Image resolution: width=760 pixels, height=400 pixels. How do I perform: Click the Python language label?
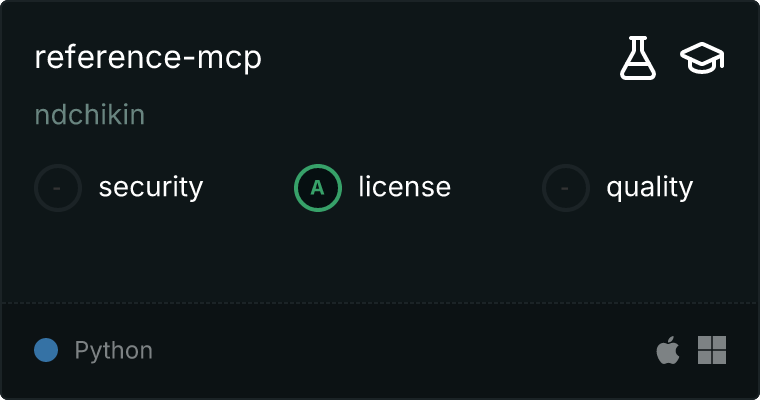[113, 351]
